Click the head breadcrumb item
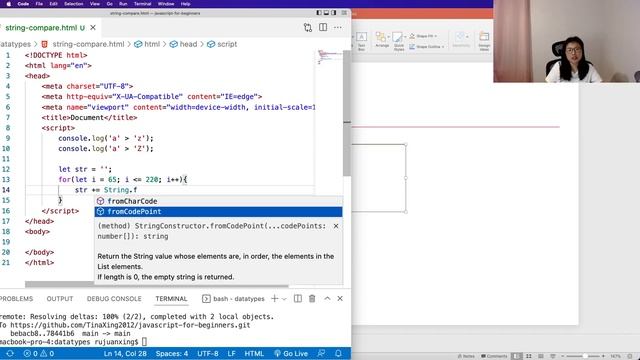This screenshot has height=360, width=640. pyautogui.click(x=188, y=44)
